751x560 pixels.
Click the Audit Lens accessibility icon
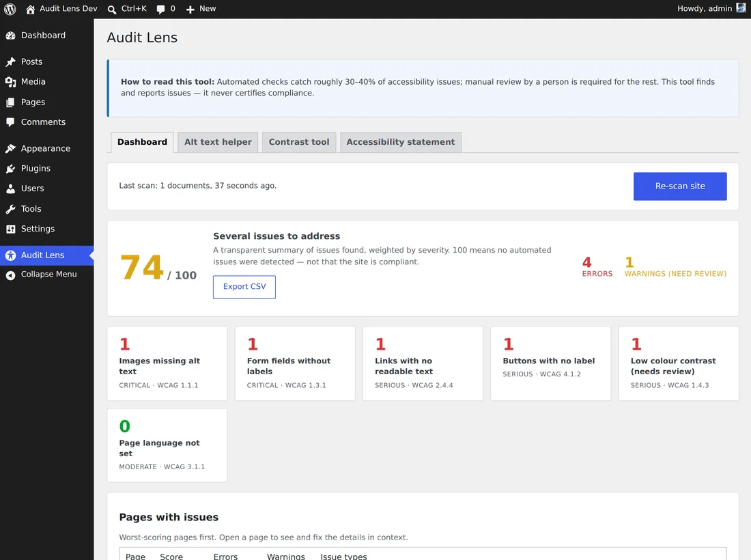pyautogui.click(x=10, y=255)
